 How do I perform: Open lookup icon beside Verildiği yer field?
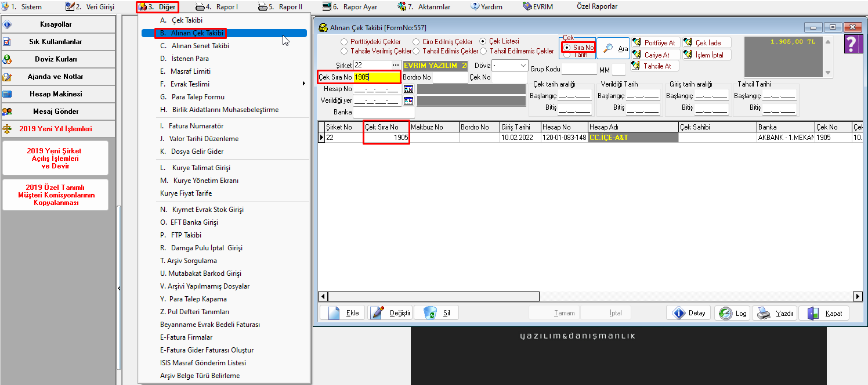click(x=408, y=101)
